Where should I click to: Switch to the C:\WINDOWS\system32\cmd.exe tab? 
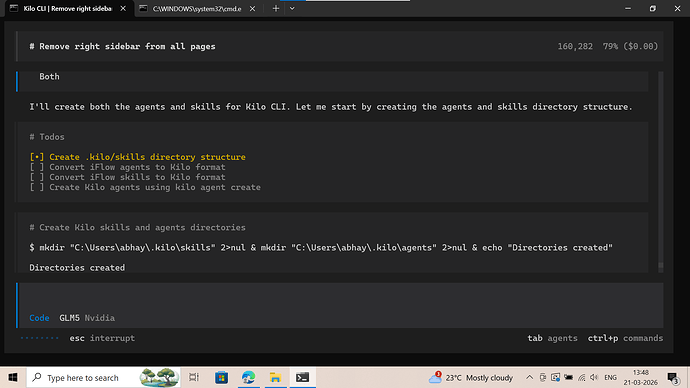click(x=197, y=9)
